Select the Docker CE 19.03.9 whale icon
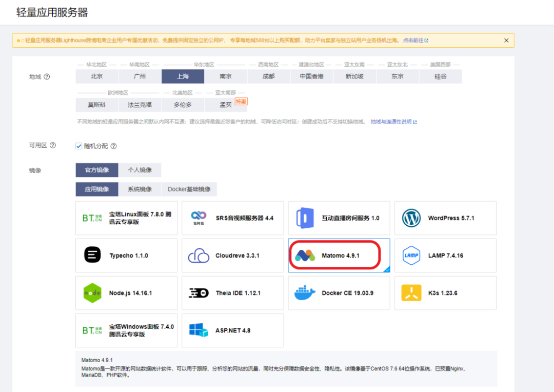554x392 pixels. (305, 292)
